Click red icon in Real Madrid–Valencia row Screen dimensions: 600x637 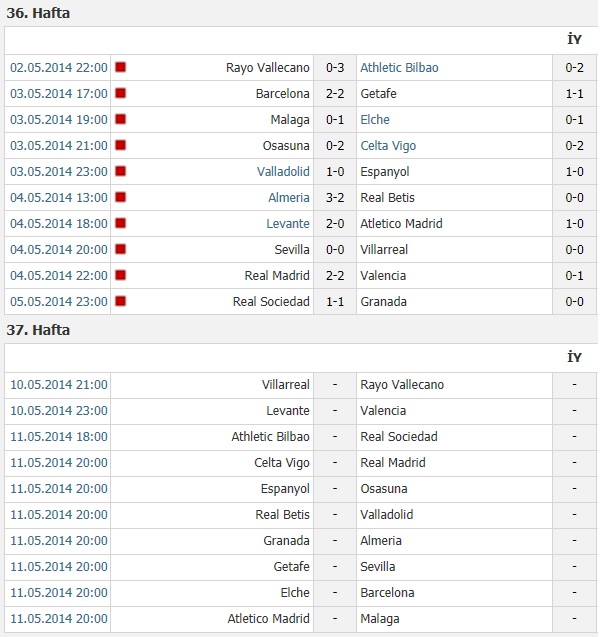[120, 276]
